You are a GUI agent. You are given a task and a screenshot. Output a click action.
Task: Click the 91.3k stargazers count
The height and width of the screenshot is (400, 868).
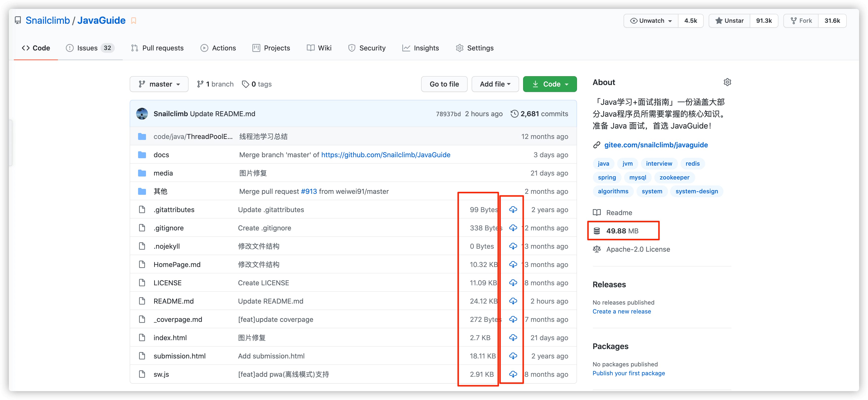tap(764, 21)
